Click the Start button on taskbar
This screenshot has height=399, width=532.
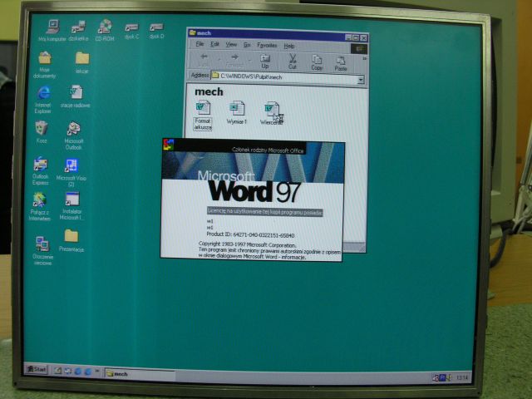point(37,369)
